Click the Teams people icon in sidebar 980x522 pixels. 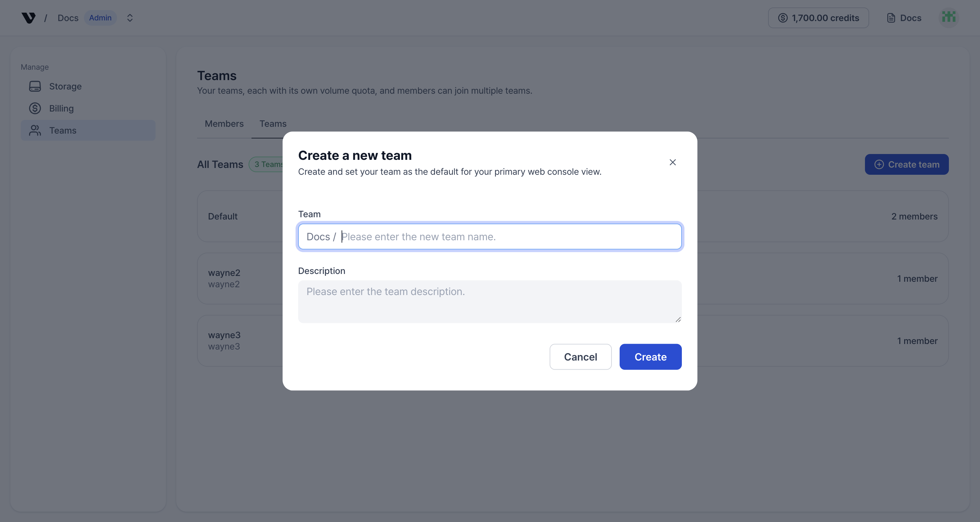coord(35,130)
